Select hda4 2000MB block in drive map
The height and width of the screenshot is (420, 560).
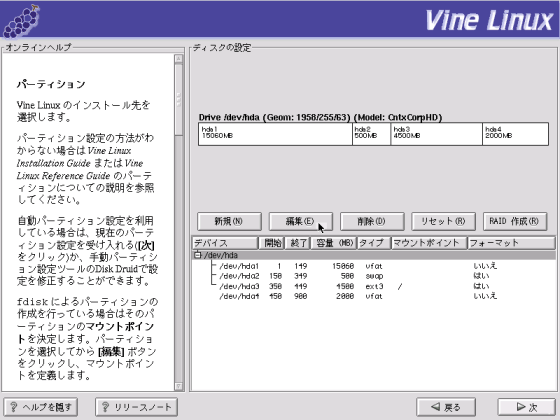coord(515,134)
